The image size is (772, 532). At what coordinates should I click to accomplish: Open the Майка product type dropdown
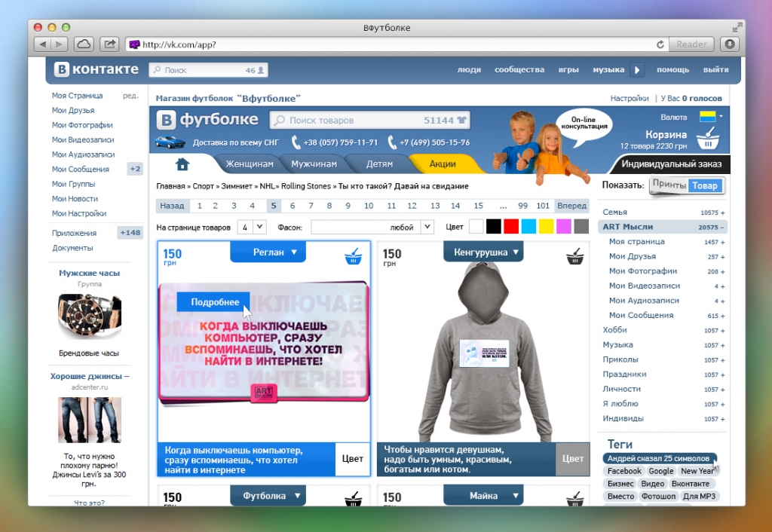click(483, 495)
